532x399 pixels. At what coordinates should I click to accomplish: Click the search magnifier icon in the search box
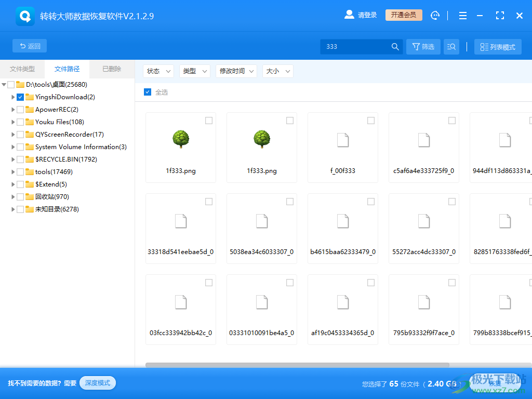(395, 47)
